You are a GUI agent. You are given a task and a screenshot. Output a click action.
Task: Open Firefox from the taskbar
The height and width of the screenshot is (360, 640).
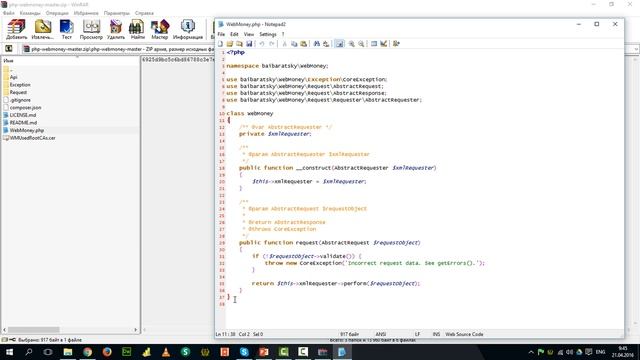(x=107, y=352)
